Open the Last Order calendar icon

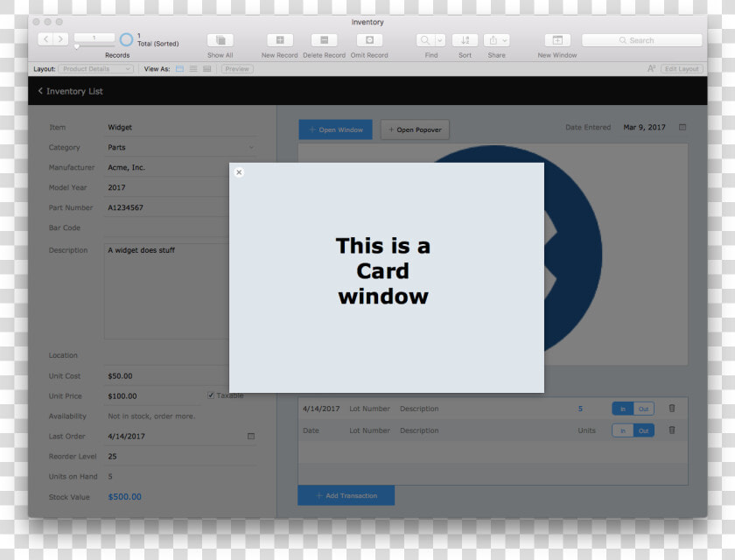251,437
